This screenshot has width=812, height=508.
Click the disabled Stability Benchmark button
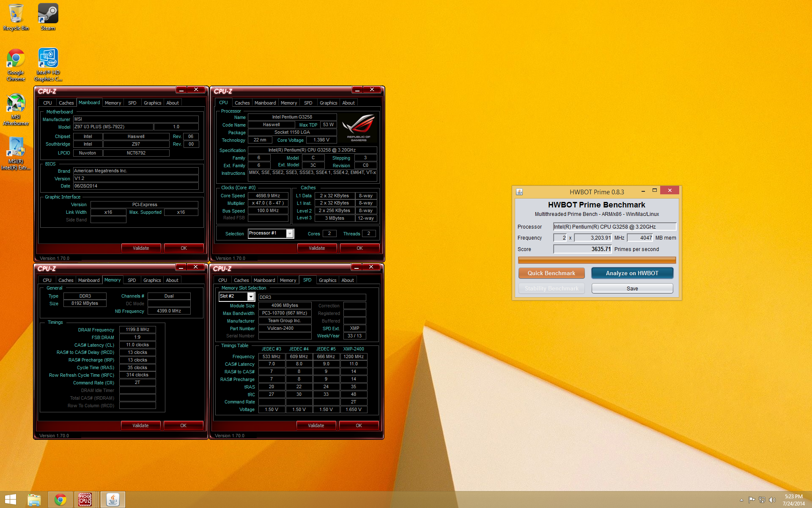click(x=551, y=288)
